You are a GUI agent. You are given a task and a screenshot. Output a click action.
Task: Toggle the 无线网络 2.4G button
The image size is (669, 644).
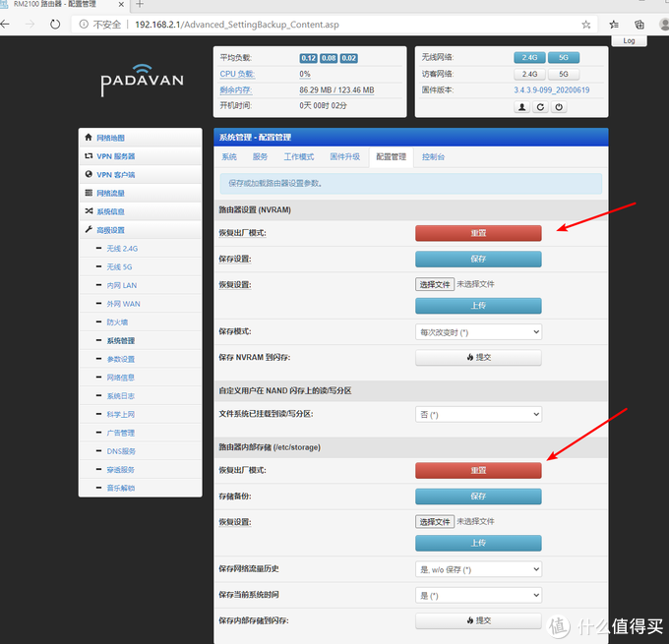coord(529,58)
